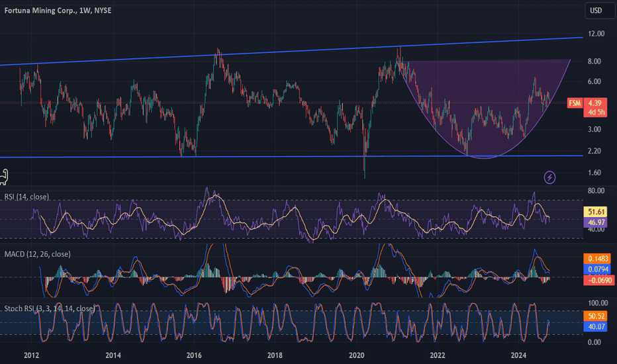Click the 80.00 RSI scale label
The width and height of the screenshot is (617, 364).
click(596, 191)
